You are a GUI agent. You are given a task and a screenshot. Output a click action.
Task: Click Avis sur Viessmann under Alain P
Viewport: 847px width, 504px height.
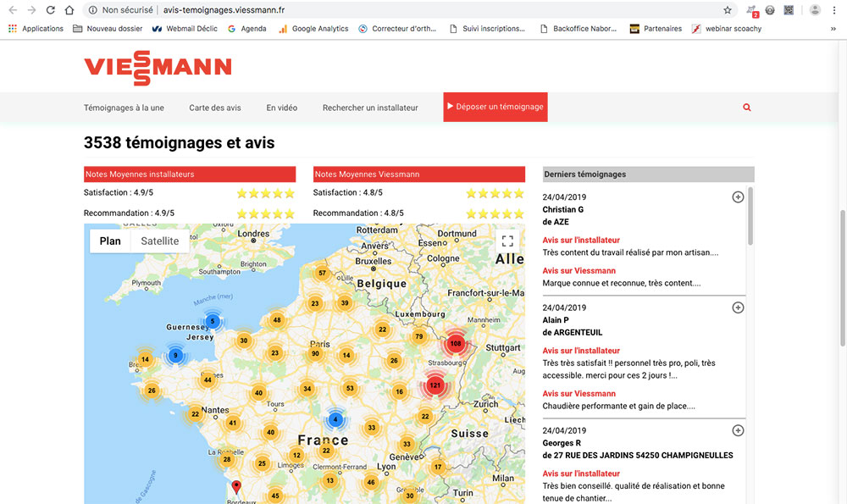[579, 394]
